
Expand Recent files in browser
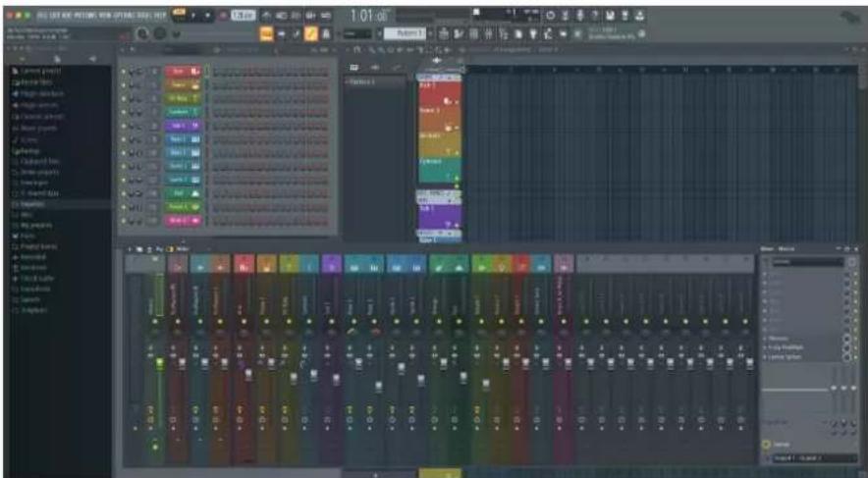34,82
